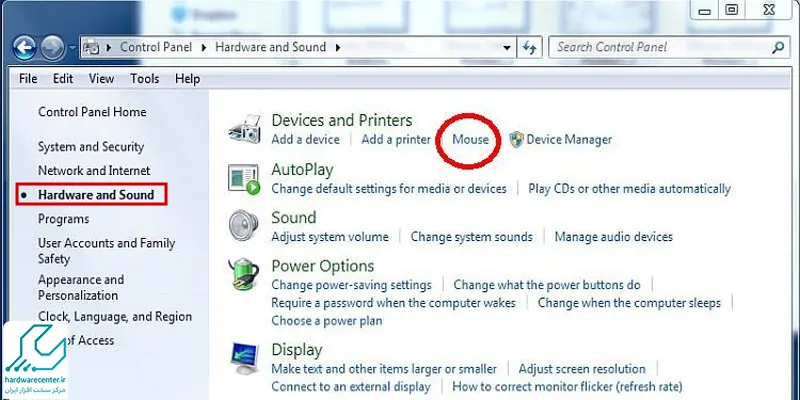This screenshot has height=400, width=800.
Task: Open Clock, Language, and Region category
Action: pos(115,317)
